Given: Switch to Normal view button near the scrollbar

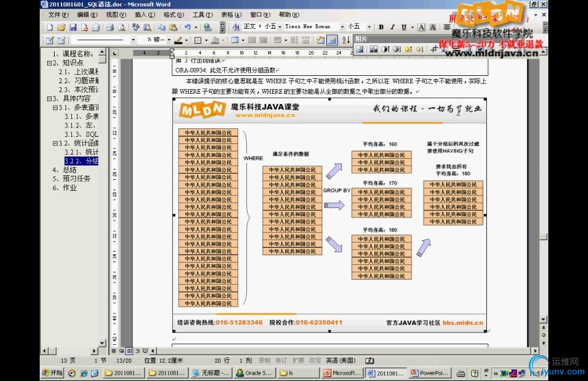Looking at the screenshot, I should coord(113,351).
